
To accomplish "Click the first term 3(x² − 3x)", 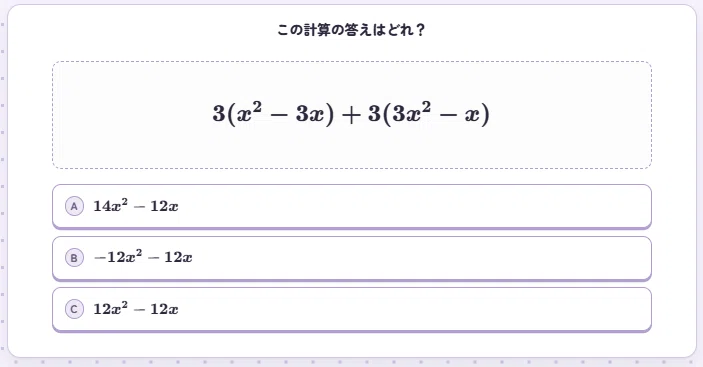I will coord(273,114).
